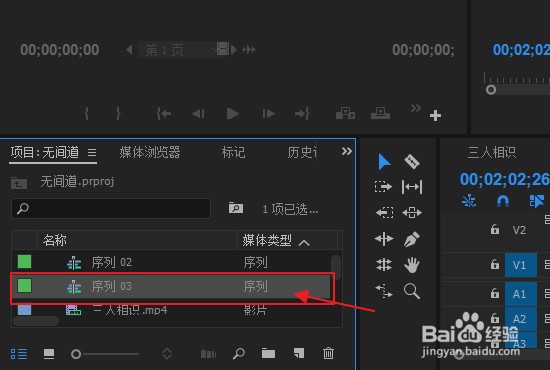Click the thumbnail zoom slider handle
Image resolution: width=550 pixels, height=370 pixels.
[x=76, y=354]
